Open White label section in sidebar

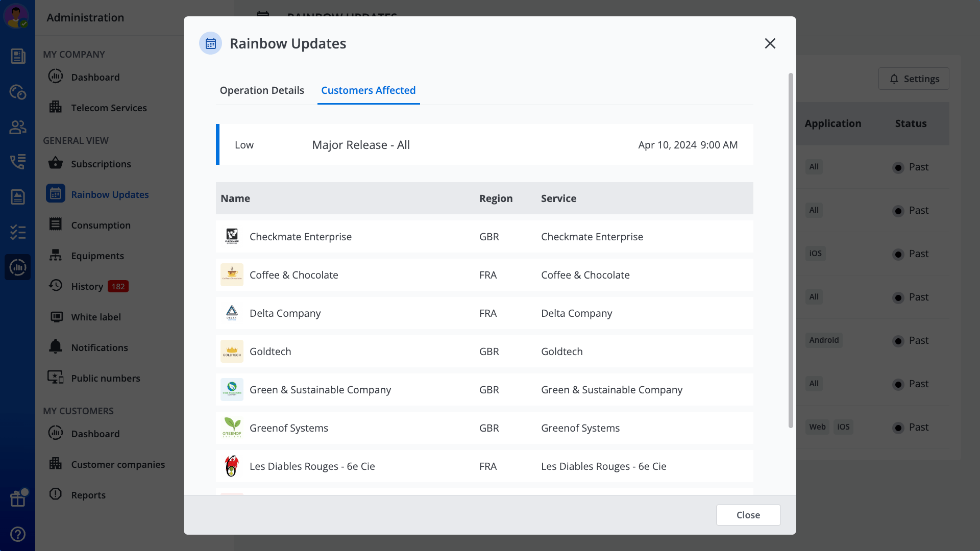click(x=95, y=317)
